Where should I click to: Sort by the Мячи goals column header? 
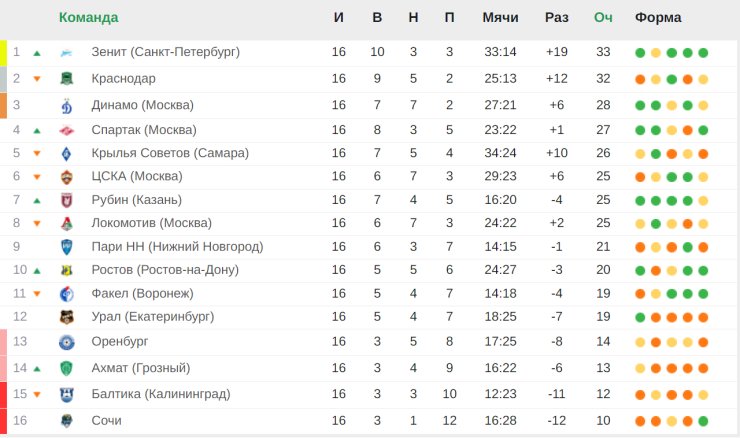pos(500,17)
